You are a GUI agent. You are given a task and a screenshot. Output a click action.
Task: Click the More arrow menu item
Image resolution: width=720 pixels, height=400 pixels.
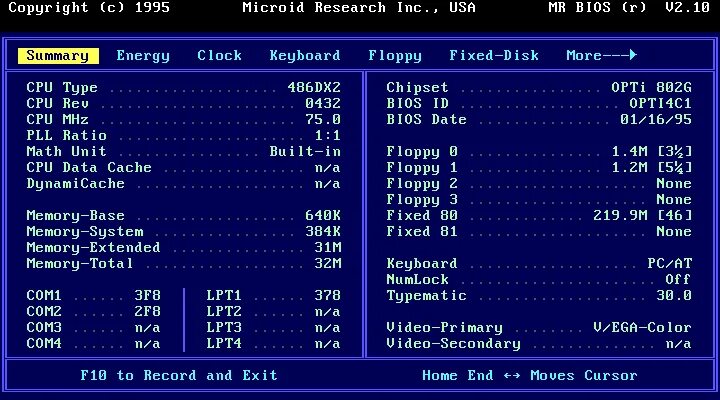click(x=602, y=56)
